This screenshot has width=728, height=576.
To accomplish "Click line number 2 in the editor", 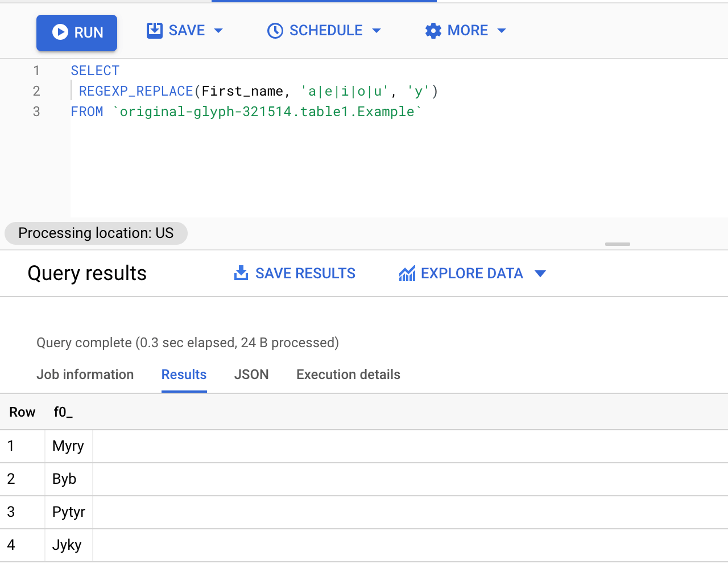I will pos(36,91).
